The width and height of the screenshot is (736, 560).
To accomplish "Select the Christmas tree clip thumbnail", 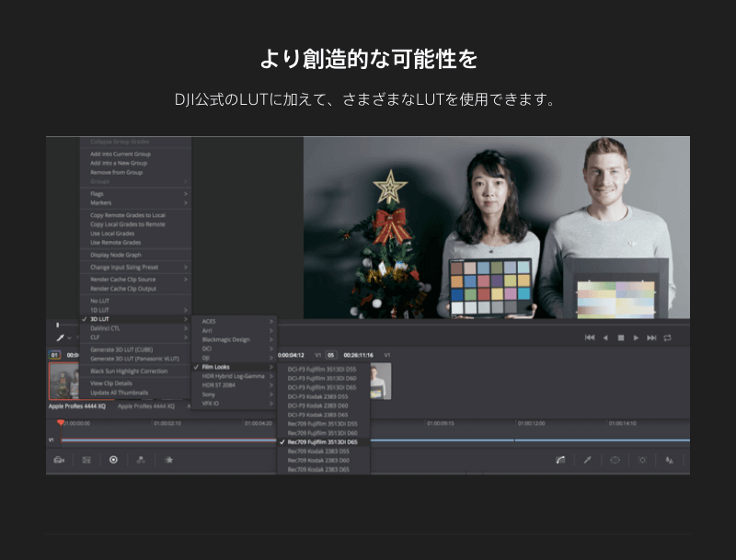I will click(63, 381).
